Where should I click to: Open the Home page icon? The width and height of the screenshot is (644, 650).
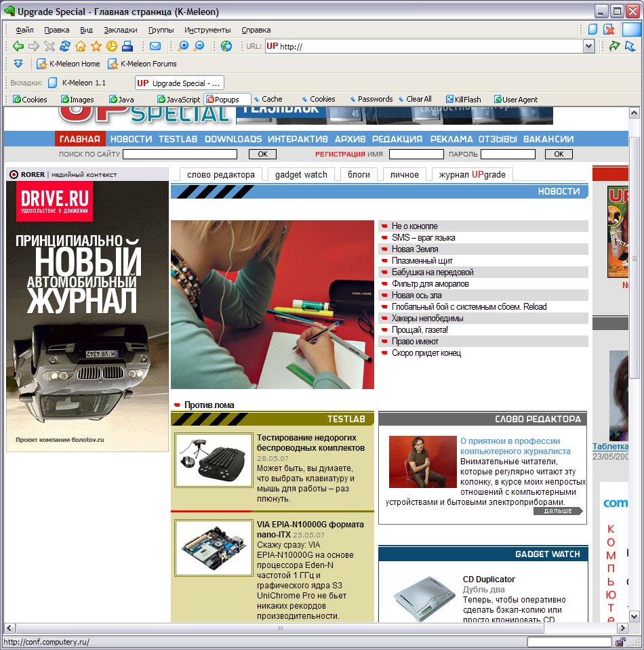coord(81,46)
